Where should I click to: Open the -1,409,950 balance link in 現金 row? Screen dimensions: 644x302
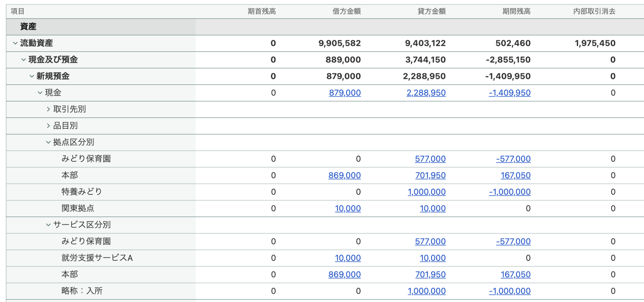(x=510, y=93)
